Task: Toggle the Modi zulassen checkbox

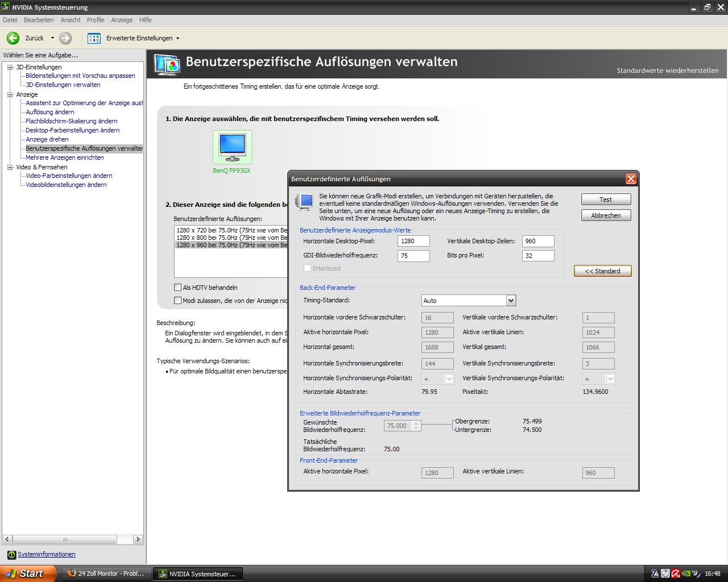Action: (x=178, y=301)
